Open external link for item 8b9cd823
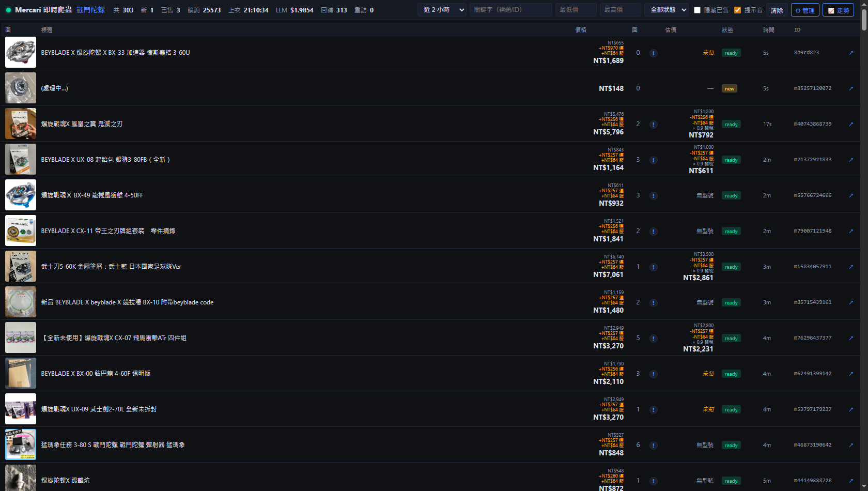868x491 pixels. coord(851,53)
